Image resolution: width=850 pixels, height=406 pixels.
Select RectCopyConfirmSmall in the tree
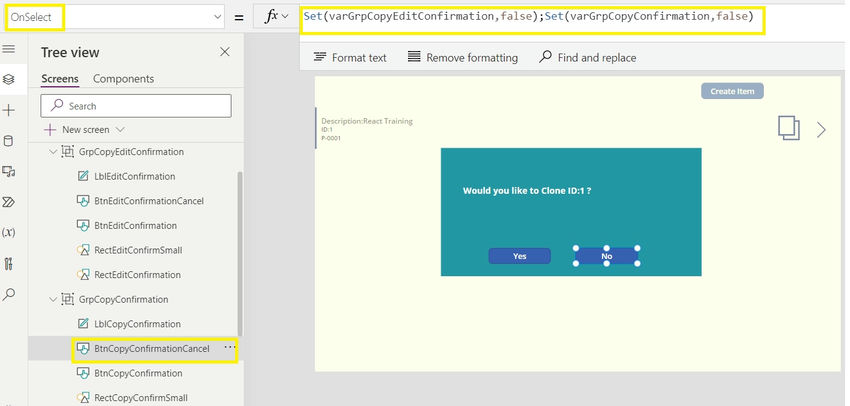pos(141,397)
